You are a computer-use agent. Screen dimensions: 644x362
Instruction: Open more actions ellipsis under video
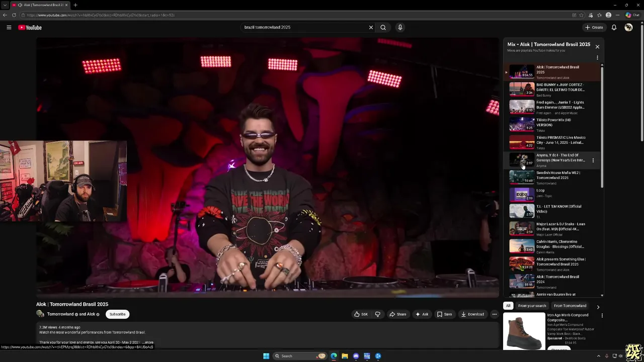pos(494,314)
